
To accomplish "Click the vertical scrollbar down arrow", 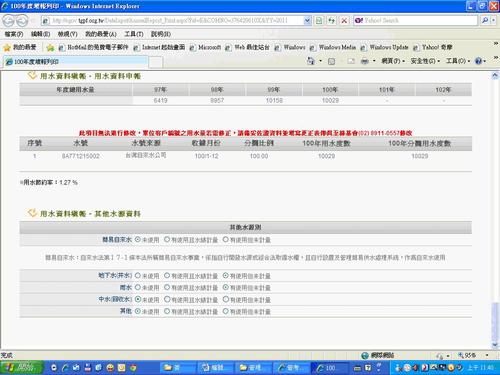I will click(495, 345).
